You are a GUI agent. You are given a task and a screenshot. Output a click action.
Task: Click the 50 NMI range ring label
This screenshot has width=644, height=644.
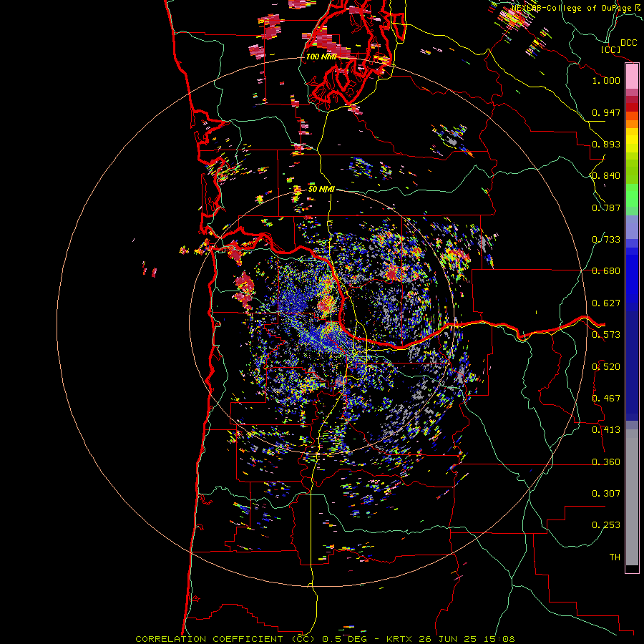(x=321, y=190)
